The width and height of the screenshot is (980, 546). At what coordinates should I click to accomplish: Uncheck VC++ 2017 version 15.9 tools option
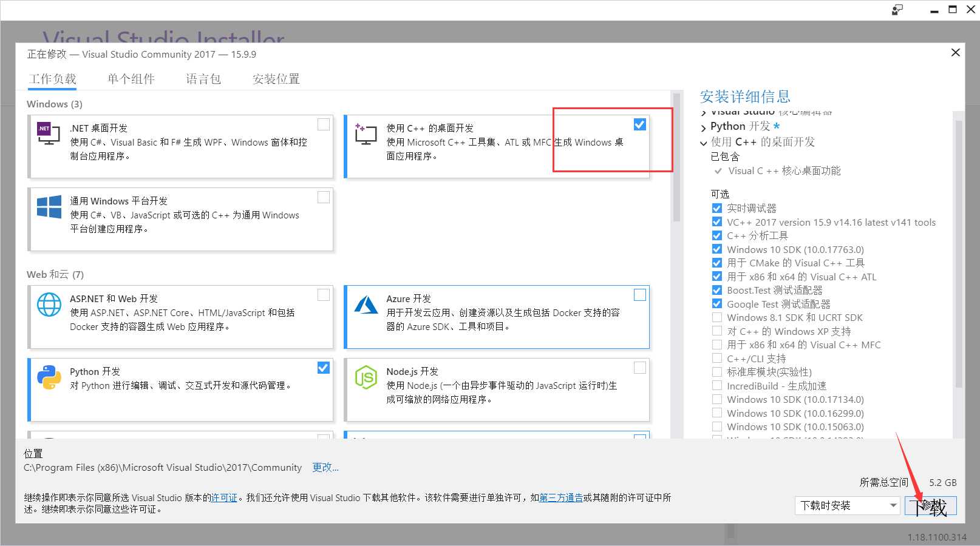tap(717, 222)
